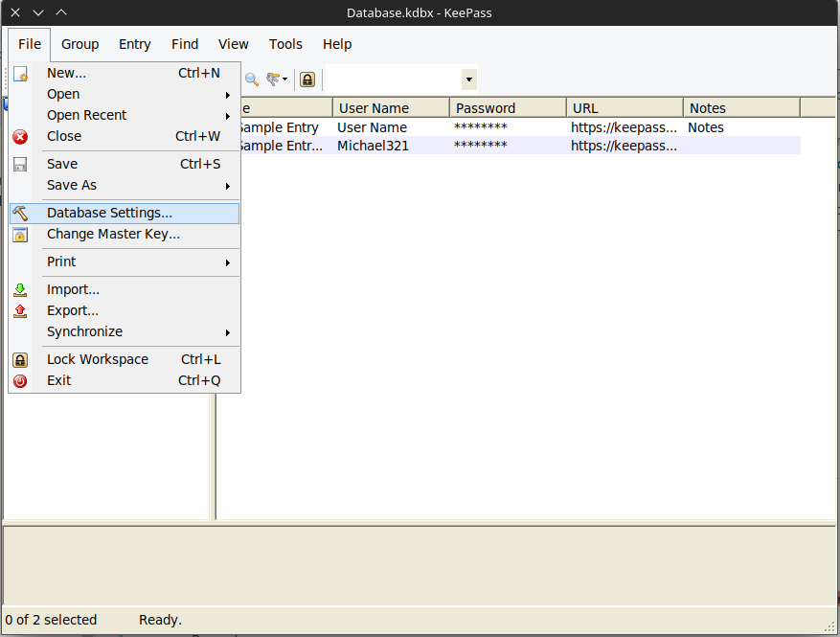Open the Help menu

337,44
